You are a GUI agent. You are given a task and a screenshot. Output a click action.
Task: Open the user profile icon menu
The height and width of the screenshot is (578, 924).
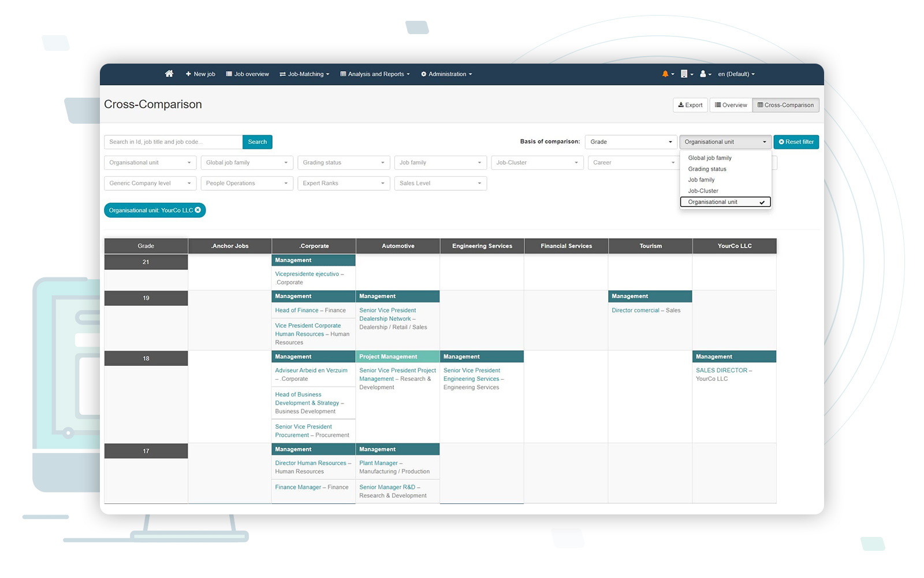(x=703, y=74)
